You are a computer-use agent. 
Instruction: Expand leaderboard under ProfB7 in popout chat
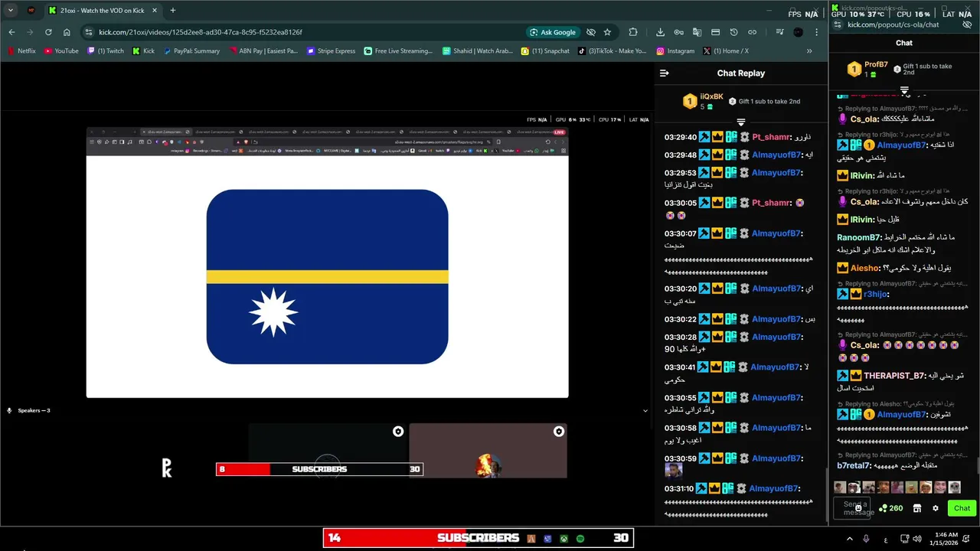(x=904, y=91)
